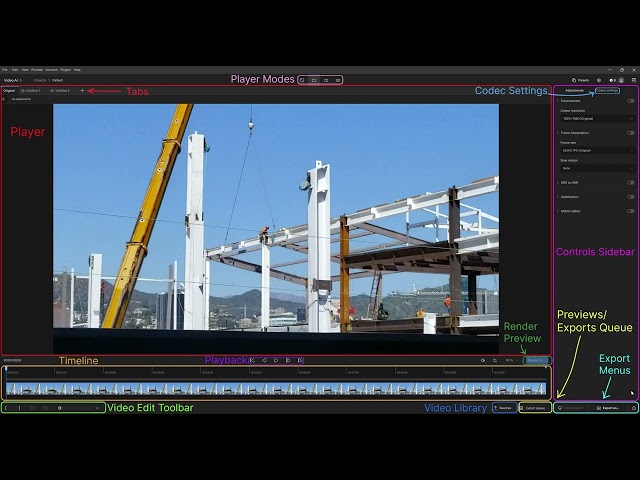
Task: Switch to the Codec settings tab
Action: point(607,91)
